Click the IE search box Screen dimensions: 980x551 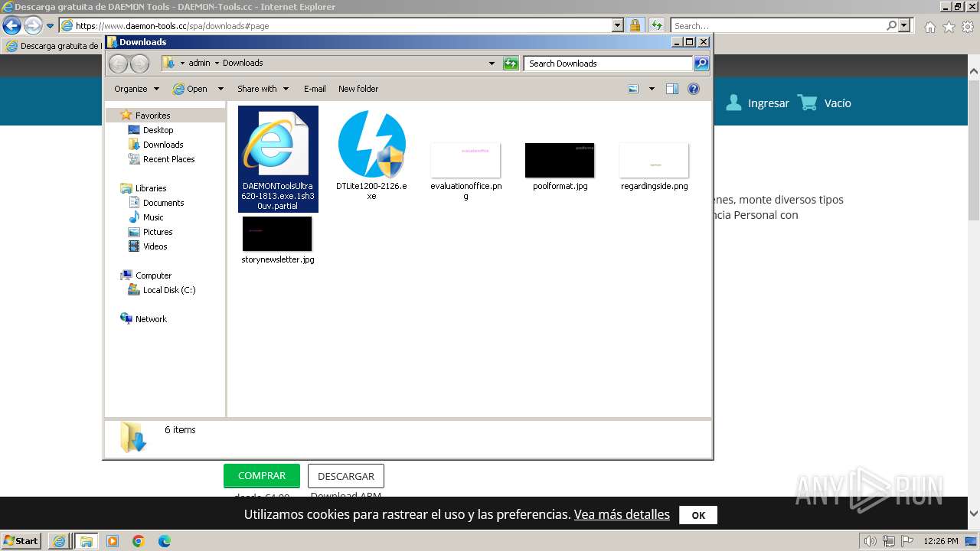coord(778,26)
